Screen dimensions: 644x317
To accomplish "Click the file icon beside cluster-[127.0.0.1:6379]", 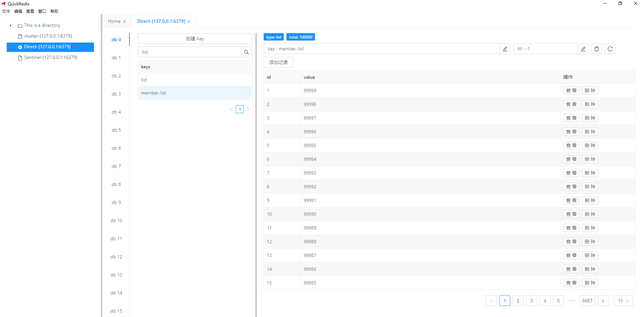I will point(20,36).
